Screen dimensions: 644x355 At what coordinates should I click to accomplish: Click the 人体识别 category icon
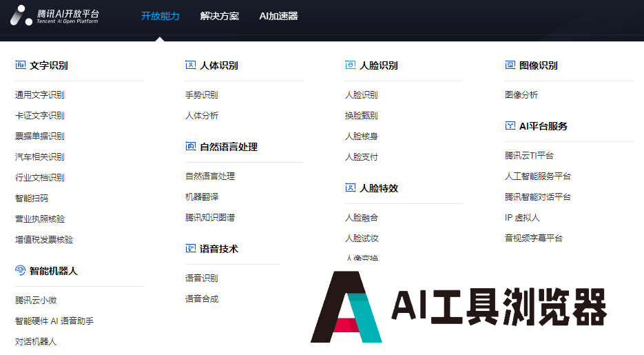(x=191, y=65)
